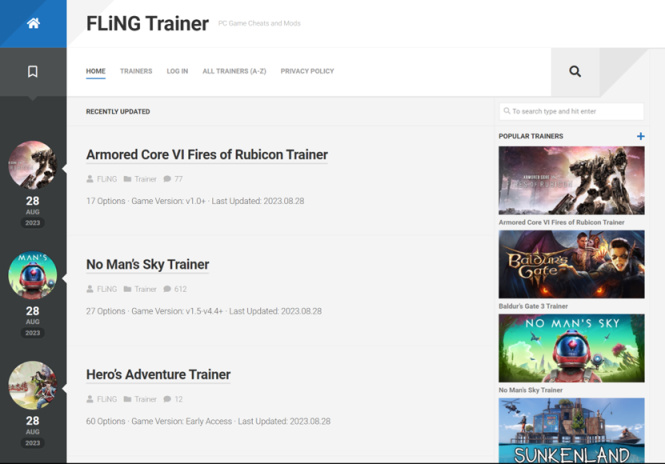Open Armored Core VI popular trainer thumbnail
This screenshot has width=665, height=464.
click(x=571, y=180)
